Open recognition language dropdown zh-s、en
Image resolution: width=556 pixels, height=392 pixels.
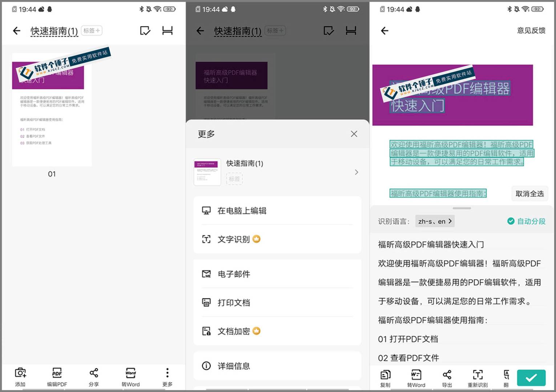point(435,221)
